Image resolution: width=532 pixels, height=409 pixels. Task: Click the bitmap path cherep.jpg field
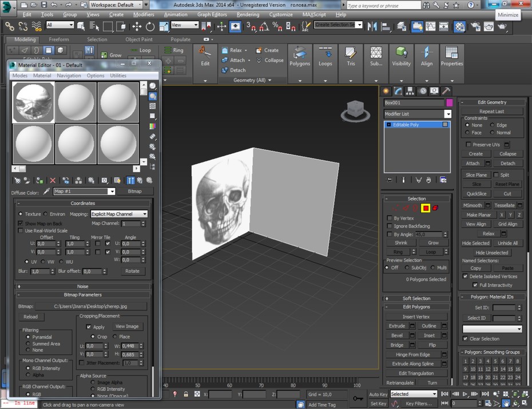[x=90, y=306]
